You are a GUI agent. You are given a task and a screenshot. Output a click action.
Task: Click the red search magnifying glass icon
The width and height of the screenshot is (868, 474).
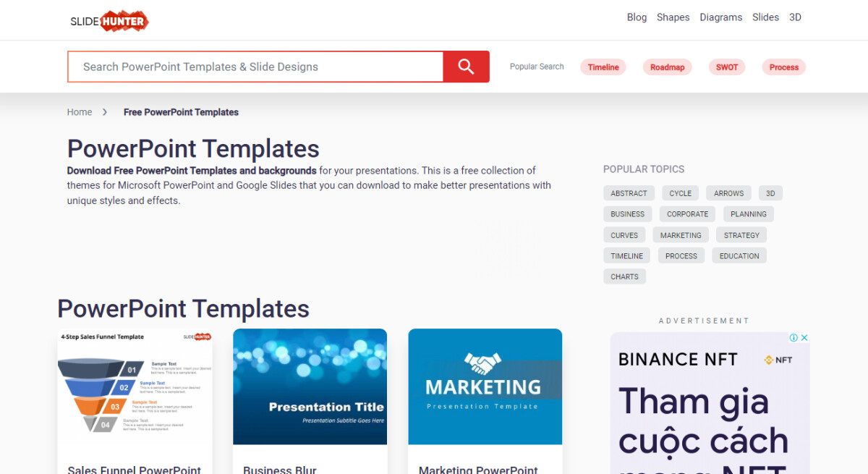[x=467, y=66]
